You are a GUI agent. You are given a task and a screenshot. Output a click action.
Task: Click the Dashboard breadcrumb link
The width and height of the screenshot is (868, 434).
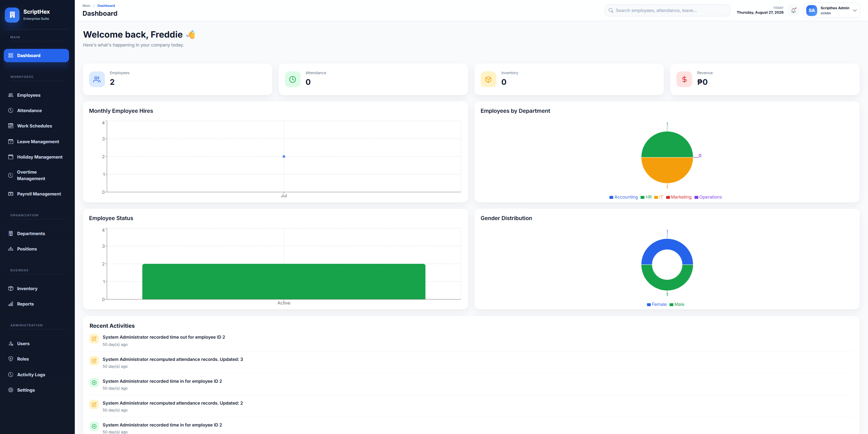106,6
